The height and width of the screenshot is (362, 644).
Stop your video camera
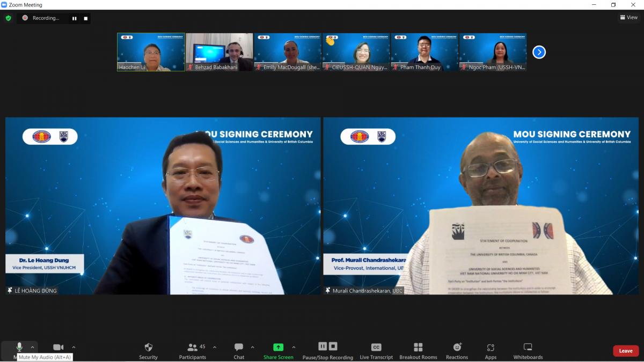pyautogui.click(x=58, y=346)
